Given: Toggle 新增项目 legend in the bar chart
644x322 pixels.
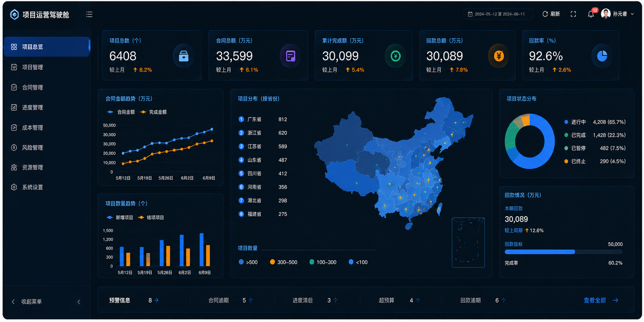Looking at the screenshot, I should coord(120,218).
